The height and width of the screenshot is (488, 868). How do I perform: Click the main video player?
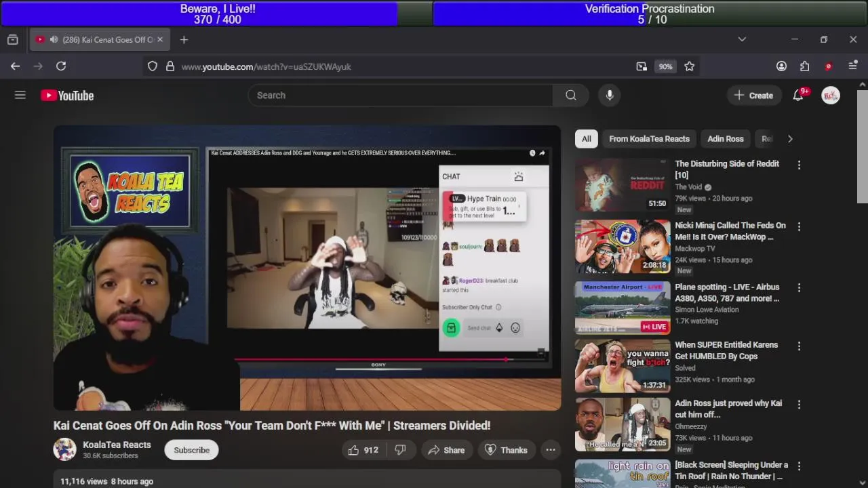[307, 268]
